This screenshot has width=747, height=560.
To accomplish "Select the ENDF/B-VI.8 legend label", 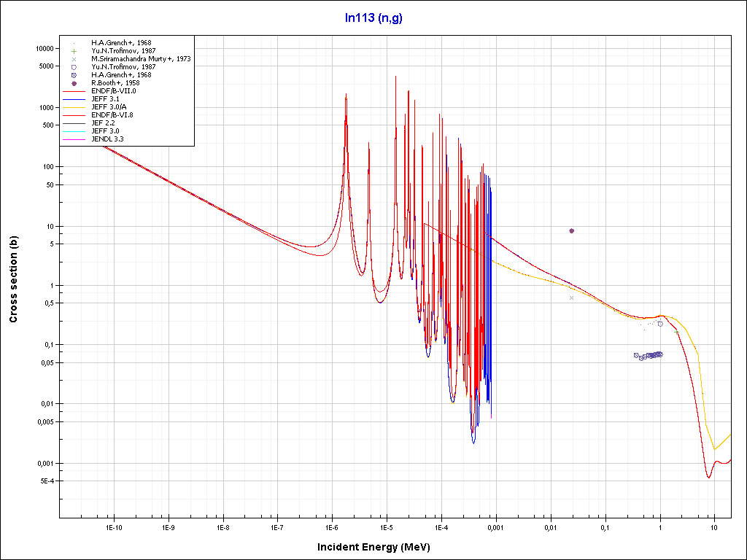I will pos(112,115).
